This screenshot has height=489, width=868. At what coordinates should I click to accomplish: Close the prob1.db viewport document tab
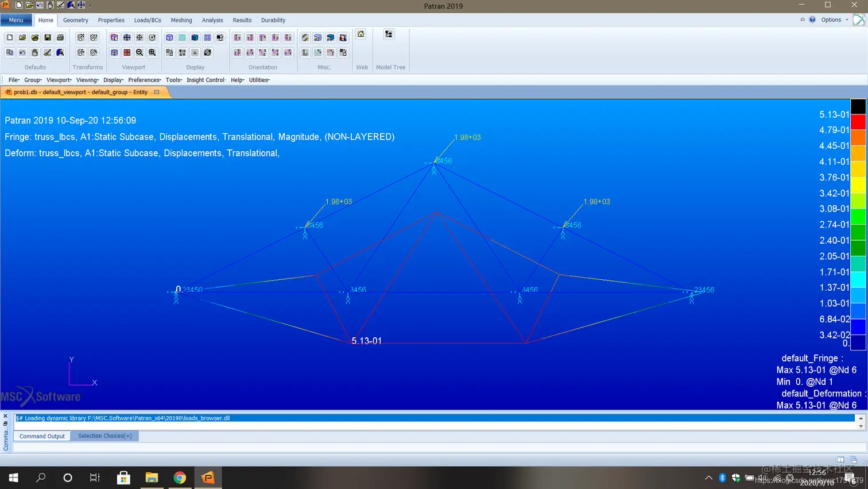click(x=157, y=92)
